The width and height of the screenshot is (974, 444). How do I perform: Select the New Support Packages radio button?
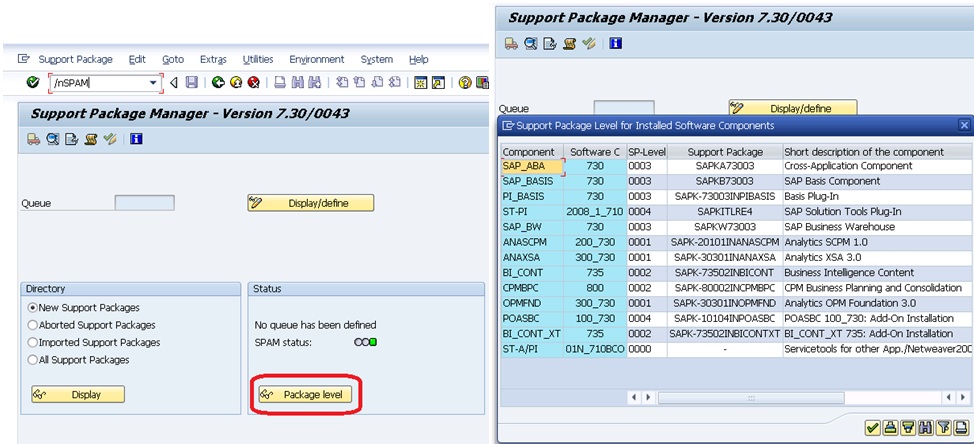[33, 307]
